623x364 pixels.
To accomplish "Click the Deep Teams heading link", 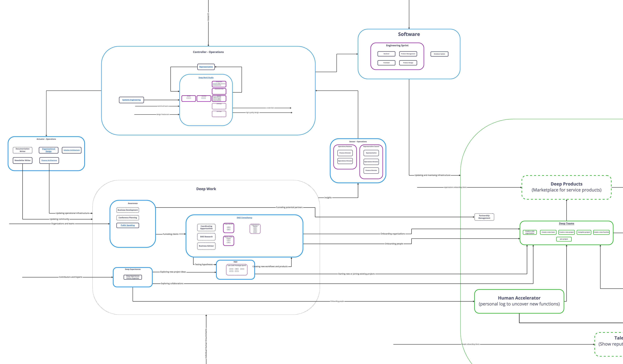I will 566,224.
